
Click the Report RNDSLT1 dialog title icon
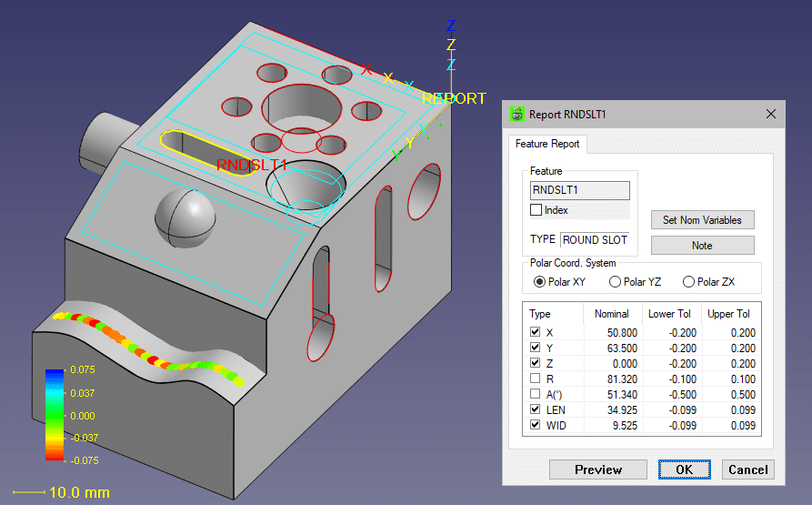pyautogui.click(x=518, y=115)
